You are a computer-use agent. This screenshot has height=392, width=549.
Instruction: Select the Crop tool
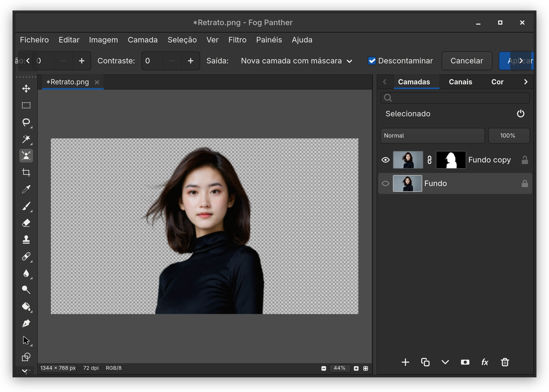coord(26,172)
